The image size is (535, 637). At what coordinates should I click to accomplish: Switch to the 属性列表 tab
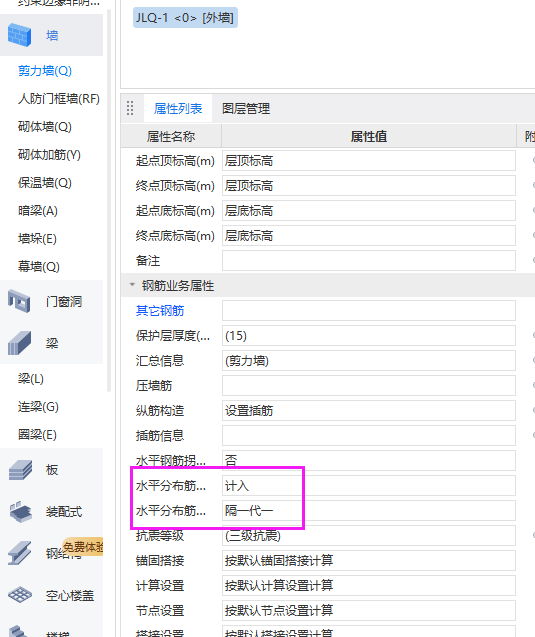click(x=178, y=108)
